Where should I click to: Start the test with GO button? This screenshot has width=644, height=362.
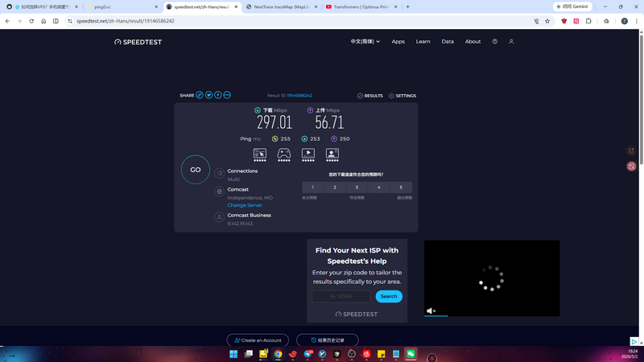click(196, 170)
